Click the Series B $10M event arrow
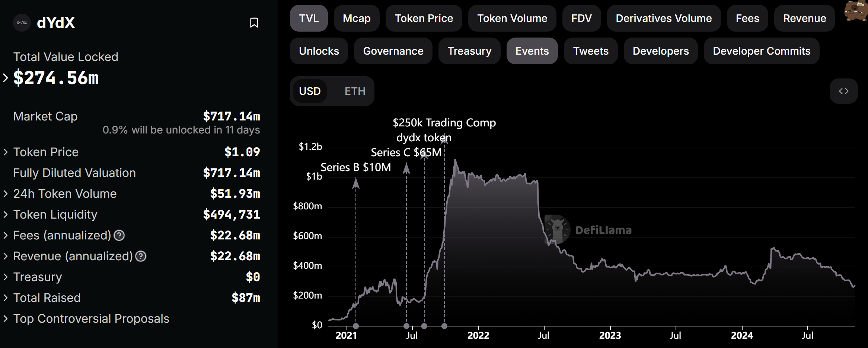Screen dimensions: 868x348 [x=356, y=183]
